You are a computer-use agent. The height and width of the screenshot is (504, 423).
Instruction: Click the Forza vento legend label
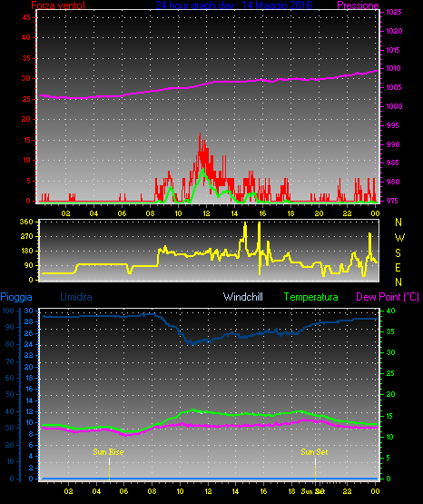pos(58,5)
